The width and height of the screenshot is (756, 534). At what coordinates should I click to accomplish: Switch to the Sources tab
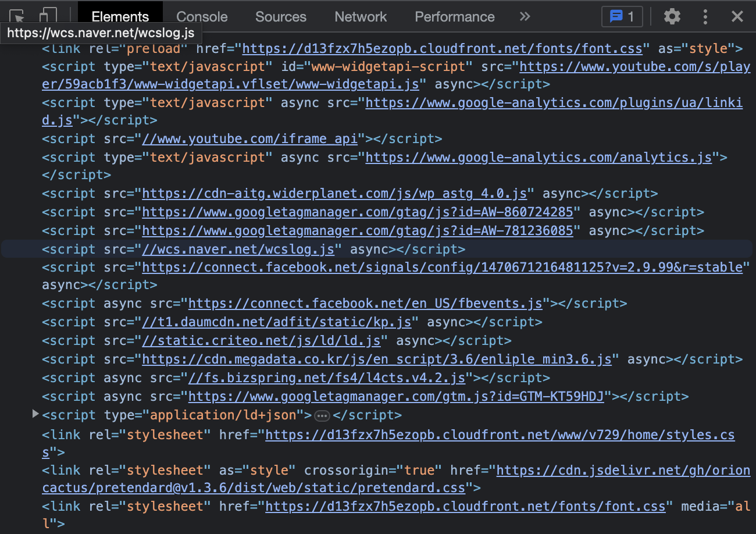pos(281,17)
